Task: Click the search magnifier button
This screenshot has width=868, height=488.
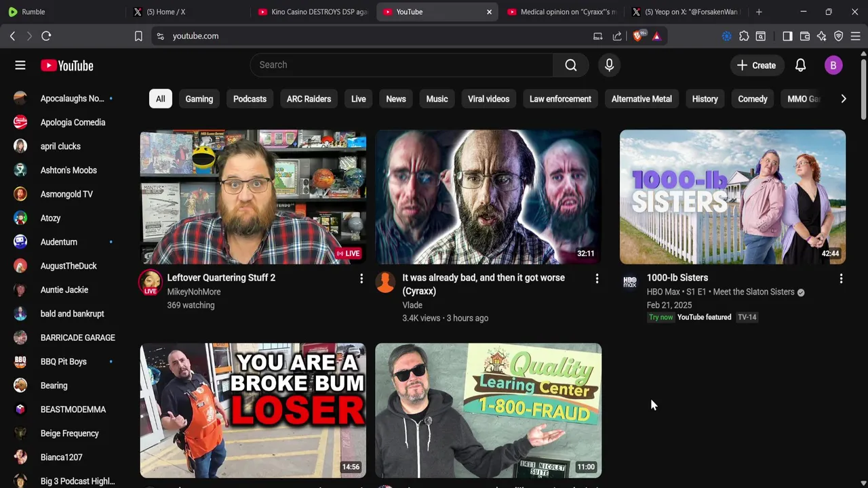Action: click(x=571, y=65)
